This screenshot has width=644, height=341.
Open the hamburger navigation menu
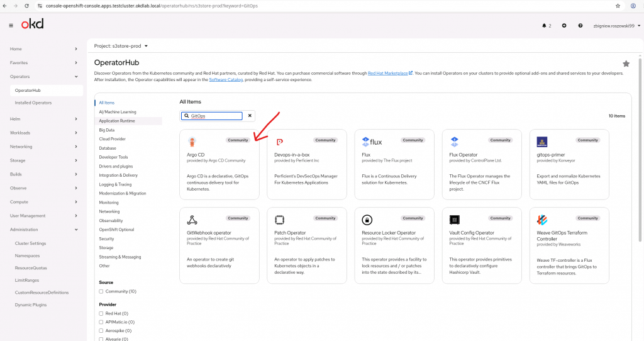(x=11, y=26)
